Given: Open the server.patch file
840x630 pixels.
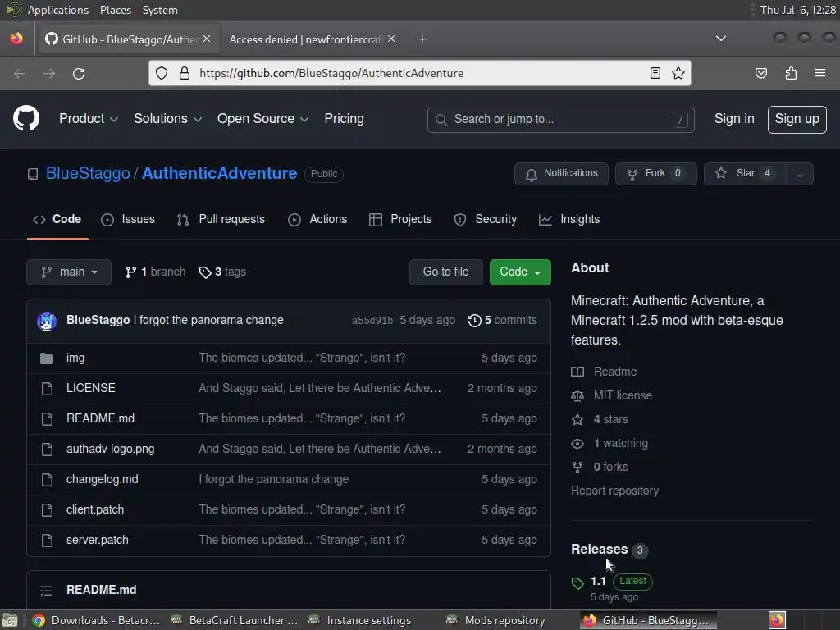Looking at the screenshot, I should tap(97, 540).
